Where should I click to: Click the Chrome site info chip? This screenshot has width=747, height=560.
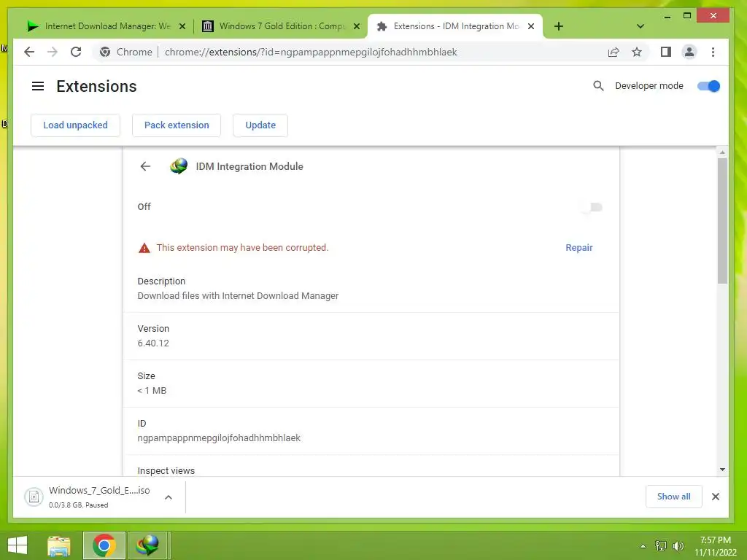[x=125, y=52]
